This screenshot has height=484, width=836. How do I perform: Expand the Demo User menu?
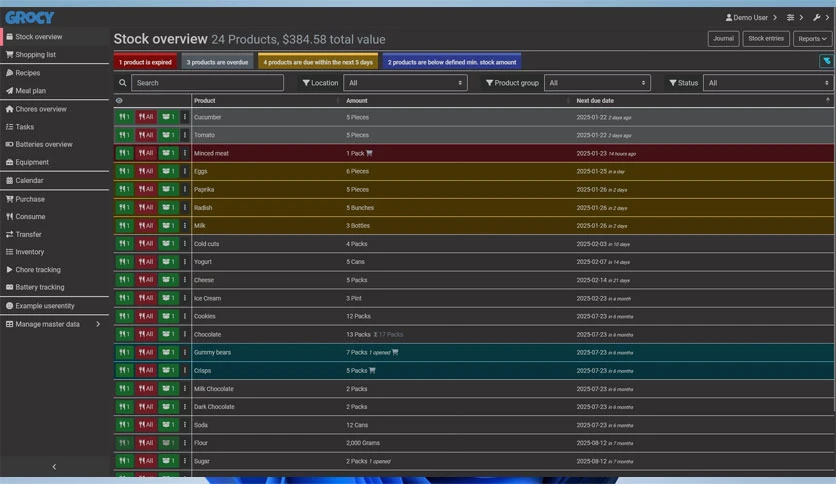751,18
